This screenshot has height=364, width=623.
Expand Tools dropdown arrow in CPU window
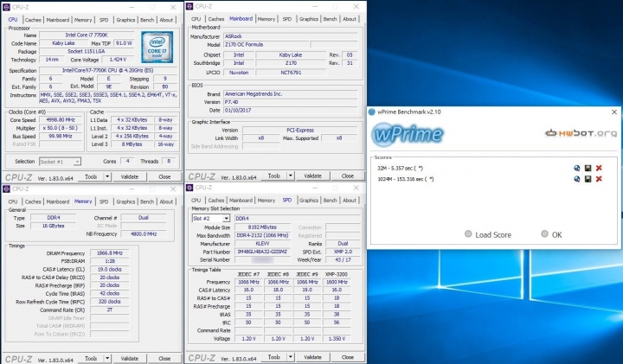click(107, 176)
